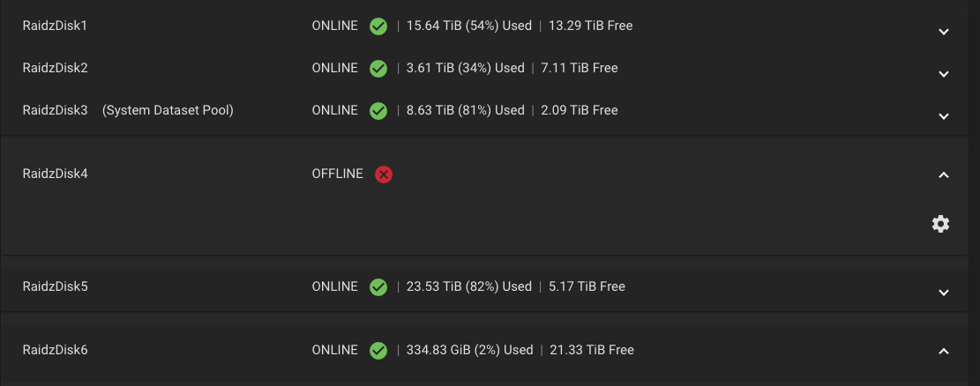Open the RaidzDisk4 settings gear
Screen dimensions: 980x386
940,224
